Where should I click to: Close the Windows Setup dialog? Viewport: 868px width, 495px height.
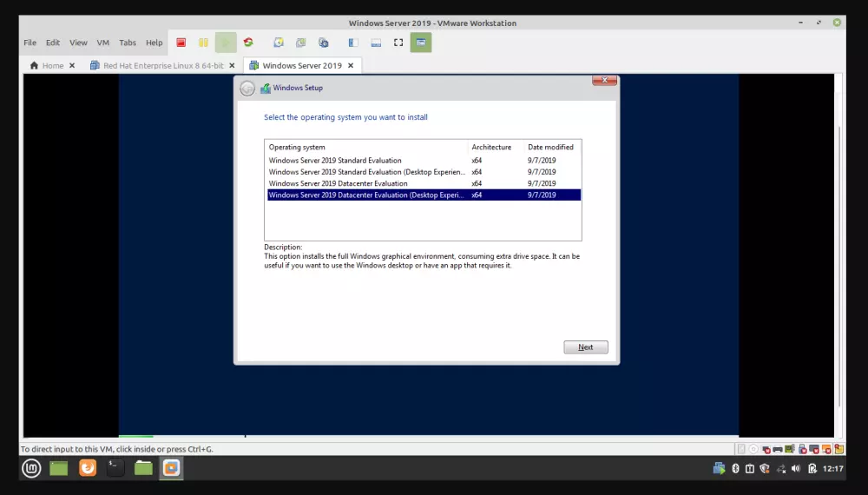(x=604, y=80)
